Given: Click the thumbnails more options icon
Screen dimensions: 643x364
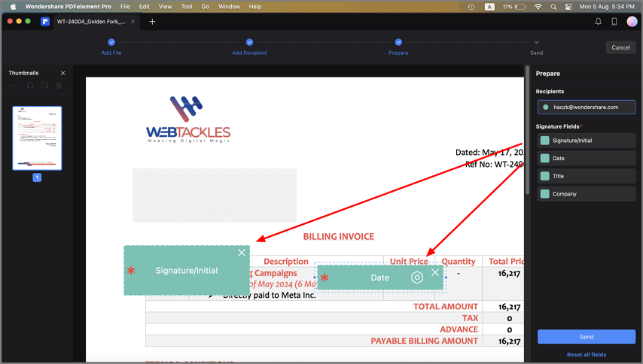Looking at the screenshot, I should 12,86.
